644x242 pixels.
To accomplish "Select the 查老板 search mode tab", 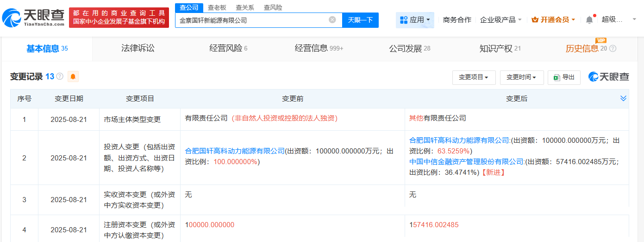I will coord(217,7).
